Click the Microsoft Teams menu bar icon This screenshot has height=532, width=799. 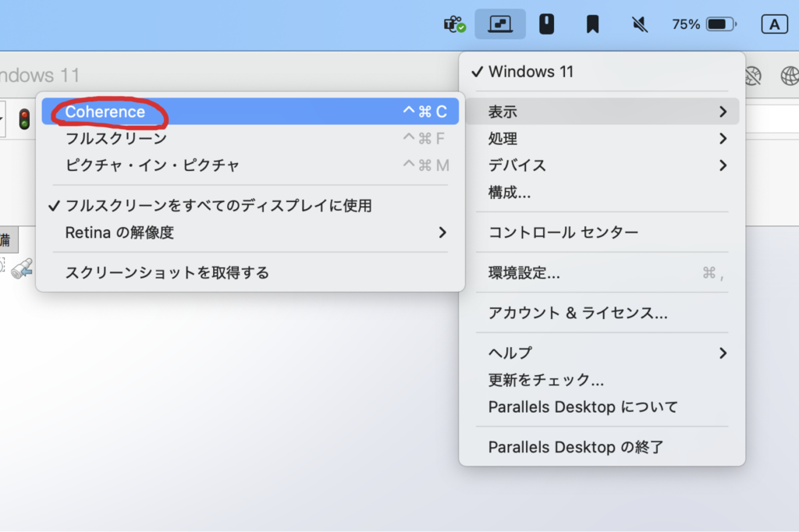click(455, 24)
